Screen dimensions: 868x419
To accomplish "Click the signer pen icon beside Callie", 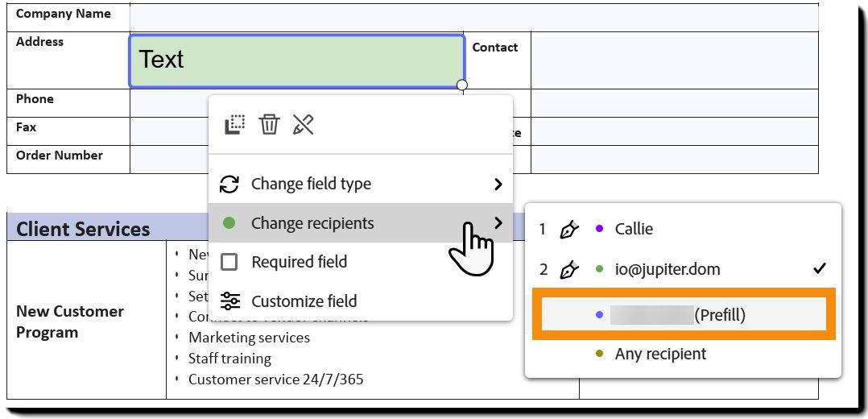I will click(x=569, y=230).
